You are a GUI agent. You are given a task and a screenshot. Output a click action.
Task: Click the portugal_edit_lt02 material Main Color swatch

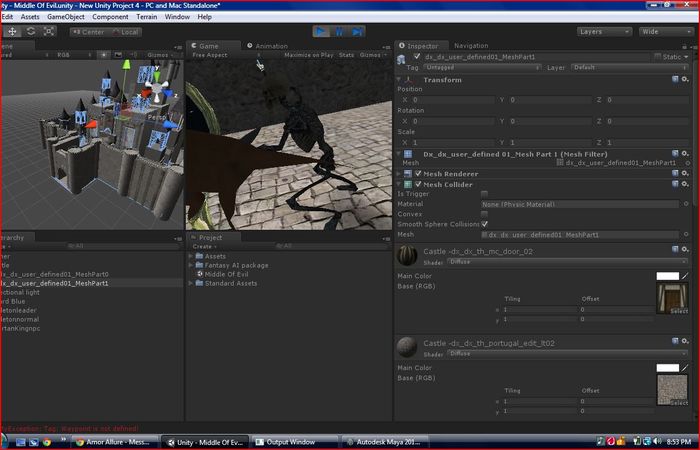point(667,368)
